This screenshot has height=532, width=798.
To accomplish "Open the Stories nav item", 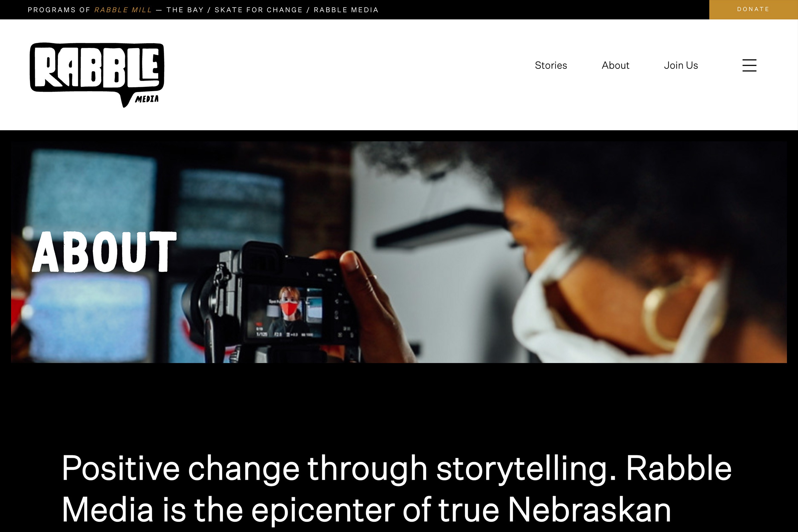I will click(551, 65).
